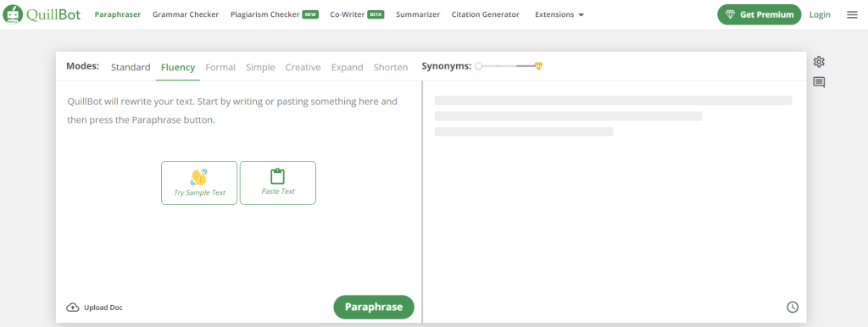Switch to Shorten mode

click(x=391, y=68)
